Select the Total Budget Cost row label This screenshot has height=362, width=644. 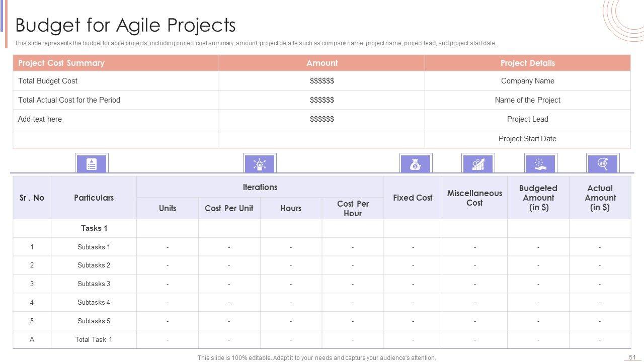coord(48,81)
